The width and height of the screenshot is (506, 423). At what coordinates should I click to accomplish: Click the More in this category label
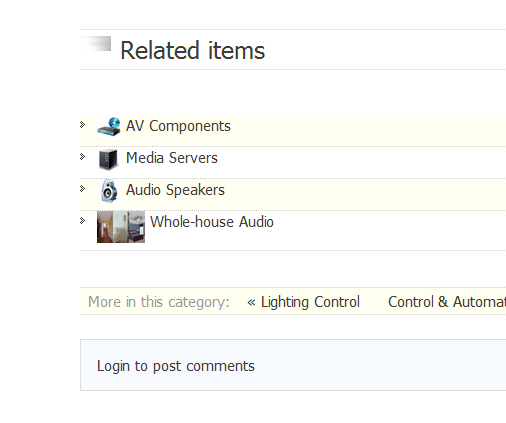pyautogui.click(x=159, y=302)
